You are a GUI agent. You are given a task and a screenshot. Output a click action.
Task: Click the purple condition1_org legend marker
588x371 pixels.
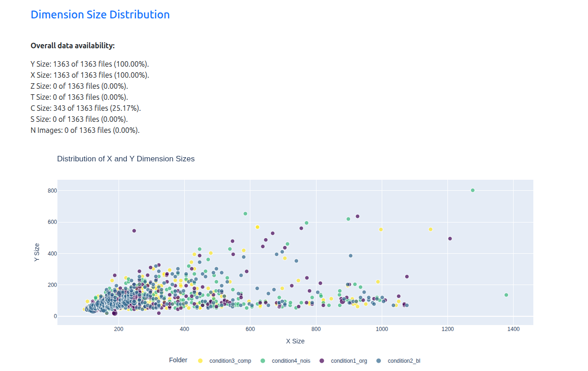(x=322, y=361)
